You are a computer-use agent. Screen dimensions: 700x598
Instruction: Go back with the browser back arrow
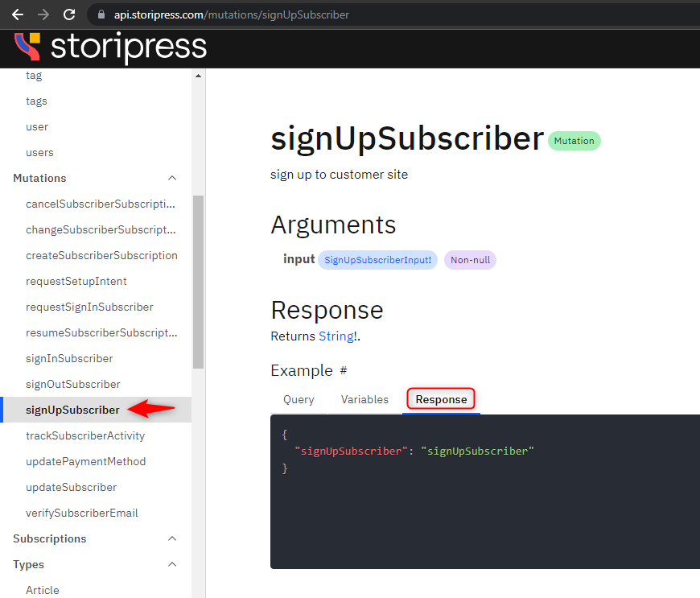(18, 14)
